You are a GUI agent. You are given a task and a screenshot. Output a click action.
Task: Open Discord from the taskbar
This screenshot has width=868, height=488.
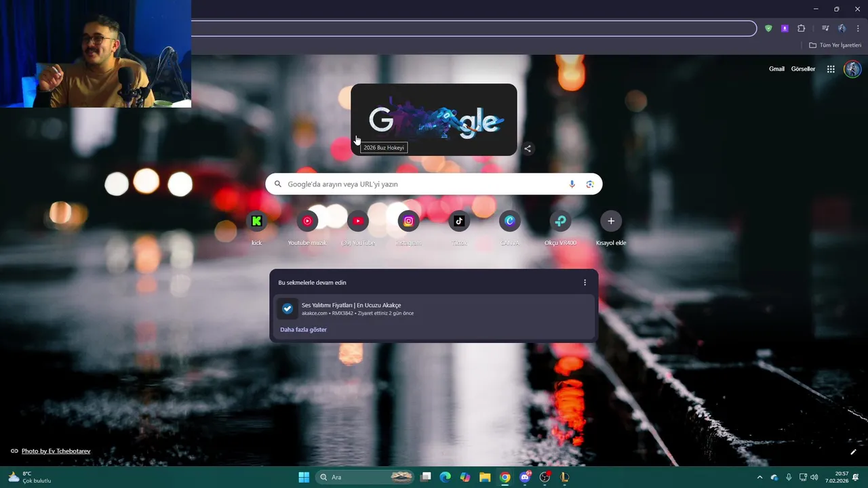tap(525, 477)
